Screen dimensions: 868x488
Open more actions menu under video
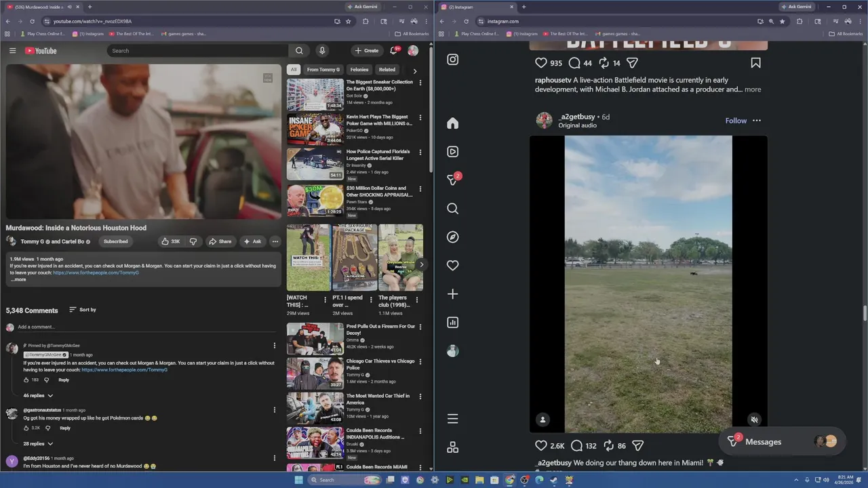[x=275, y=241]
